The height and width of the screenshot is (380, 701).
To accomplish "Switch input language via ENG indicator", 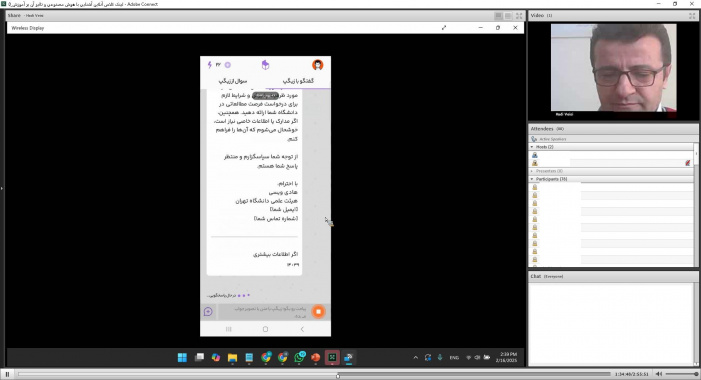I will (x=454, y=358).
